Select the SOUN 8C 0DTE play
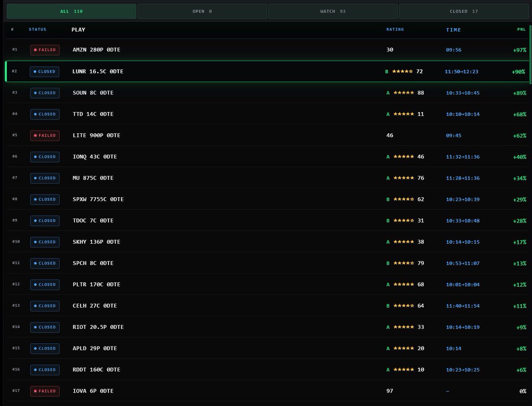The height and width of the screenshot is (406, 532). pos(93,93)
